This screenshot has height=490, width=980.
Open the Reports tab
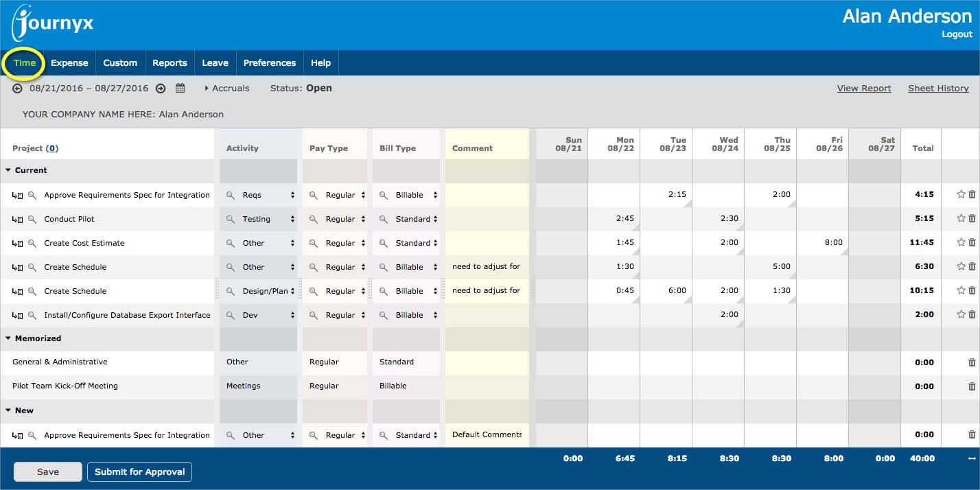coord(170,62)
